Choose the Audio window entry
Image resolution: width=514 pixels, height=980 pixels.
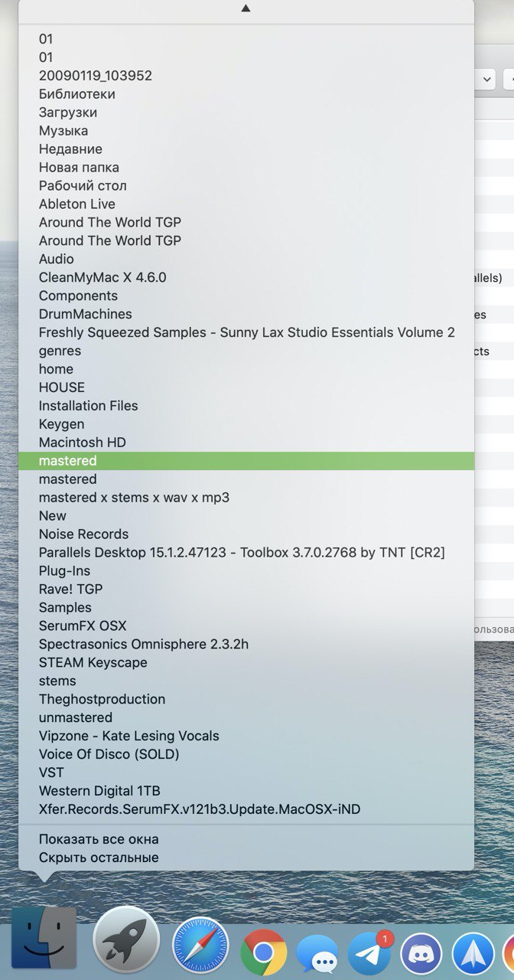pyautogui.click(x=246, y=259)
